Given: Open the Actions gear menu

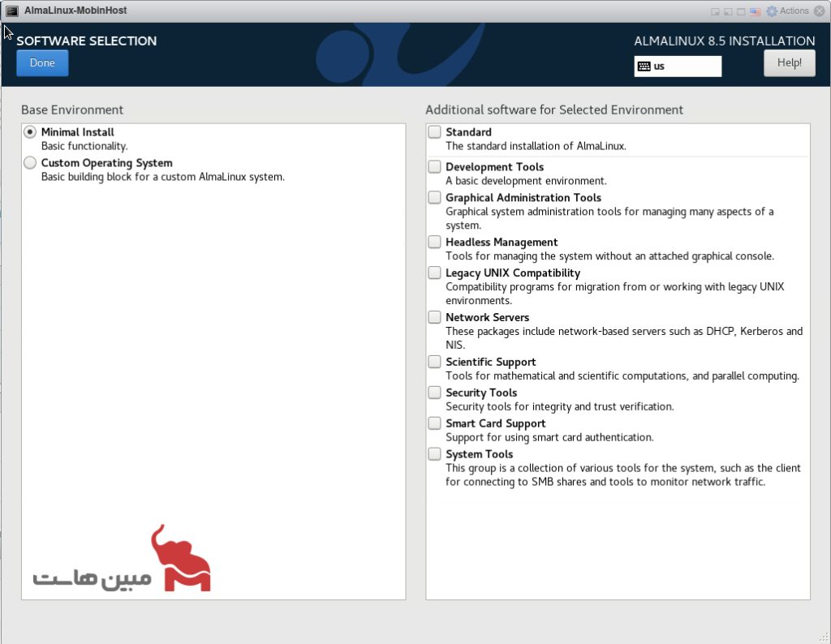Looking at the screenshot, I should 772,11.
